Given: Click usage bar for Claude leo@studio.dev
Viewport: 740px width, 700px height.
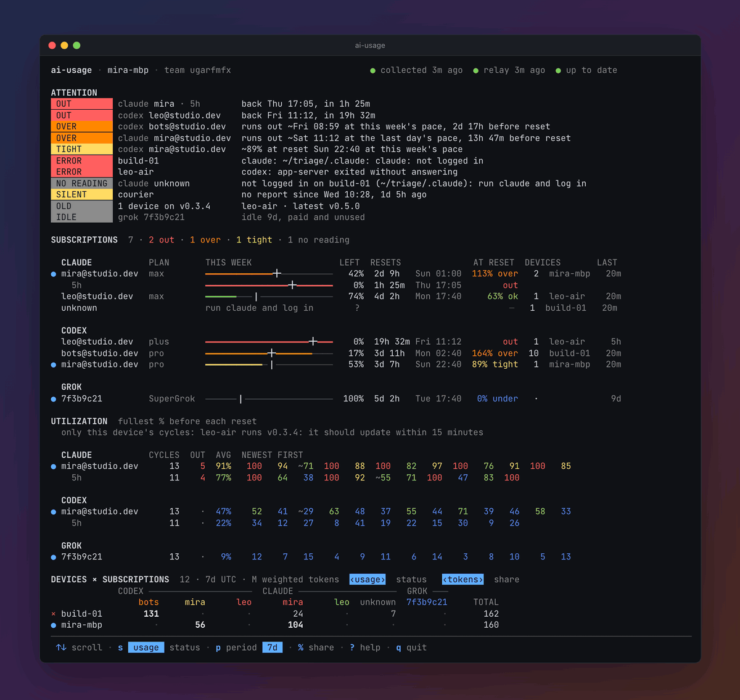Looking at the screenshot, I should click(269, 297).
